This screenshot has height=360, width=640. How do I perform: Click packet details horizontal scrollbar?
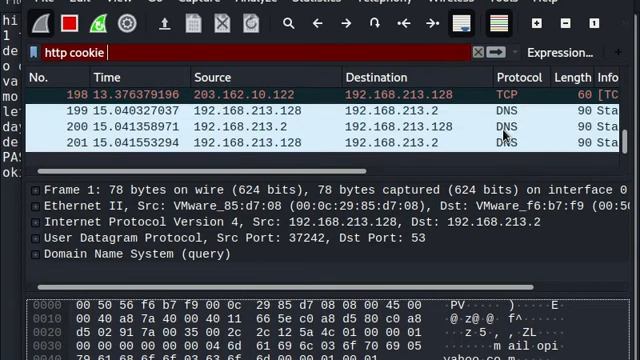click(x=285, y=287)
